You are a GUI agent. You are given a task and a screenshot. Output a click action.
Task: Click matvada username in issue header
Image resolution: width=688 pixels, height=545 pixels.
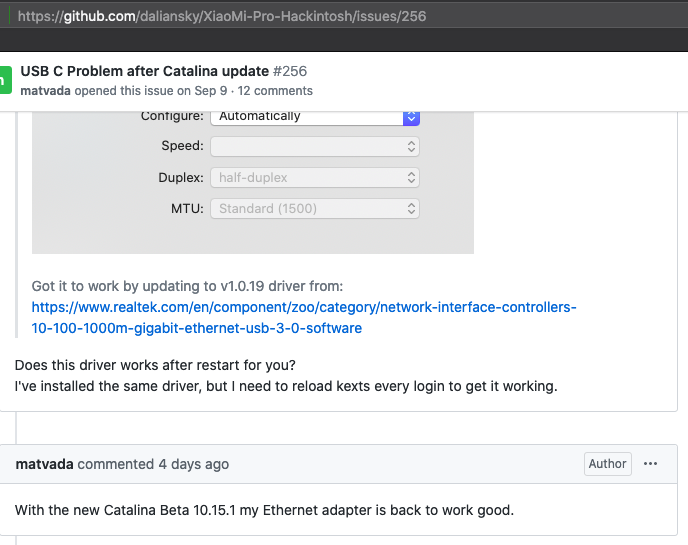pos(45,91)
